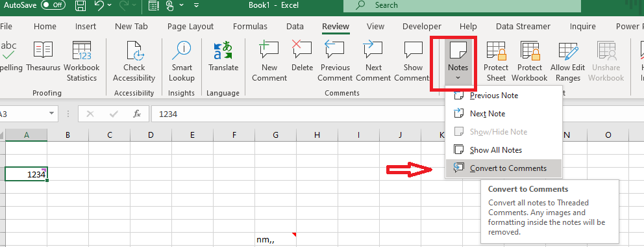This screenshot has width=644, height=247.
Task: Click cell A3 containing 1234
Action: point(26,174)
